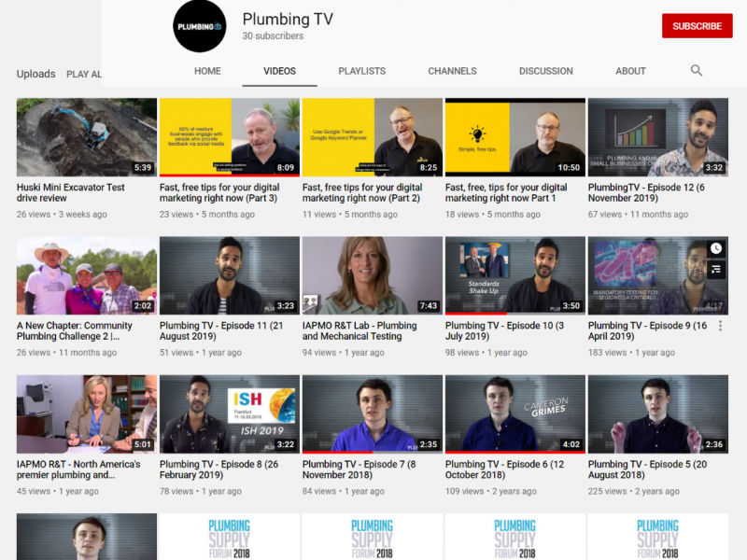The width and height of the screenshot is (747, 560).
Task: Select the Videos tab
Action: [x=279, y=71]
